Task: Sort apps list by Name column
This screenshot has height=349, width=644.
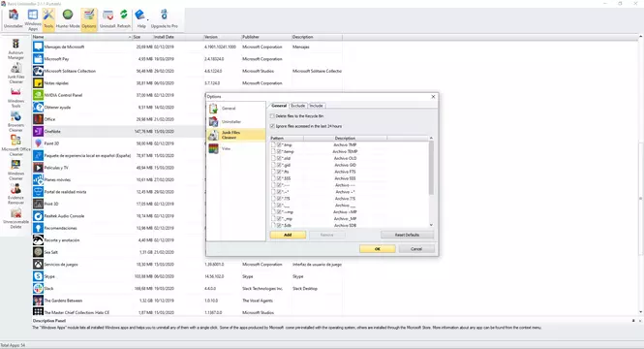Action: click(82, 37)
